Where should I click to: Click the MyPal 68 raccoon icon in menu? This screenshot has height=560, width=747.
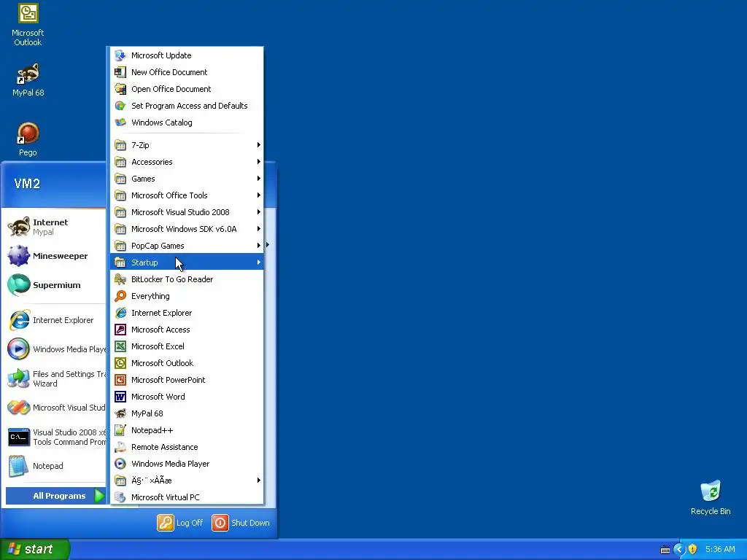[x=120, y=413]
